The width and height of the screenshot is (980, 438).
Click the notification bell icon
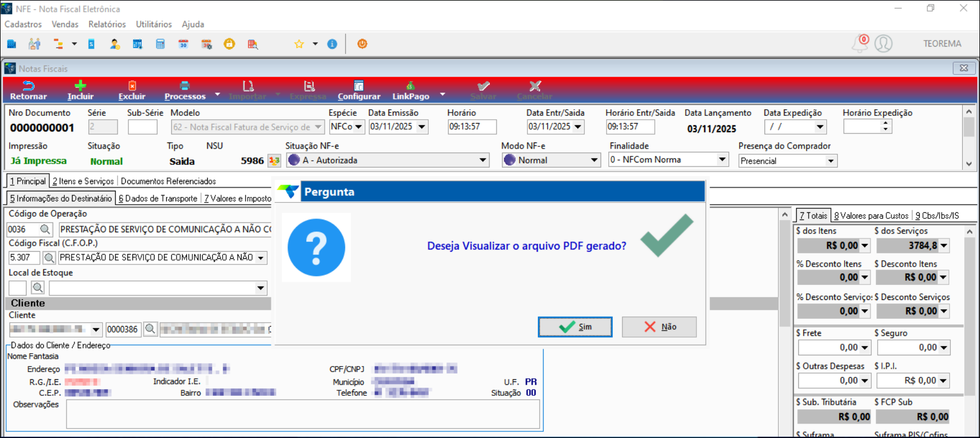(x=860, y=43)
